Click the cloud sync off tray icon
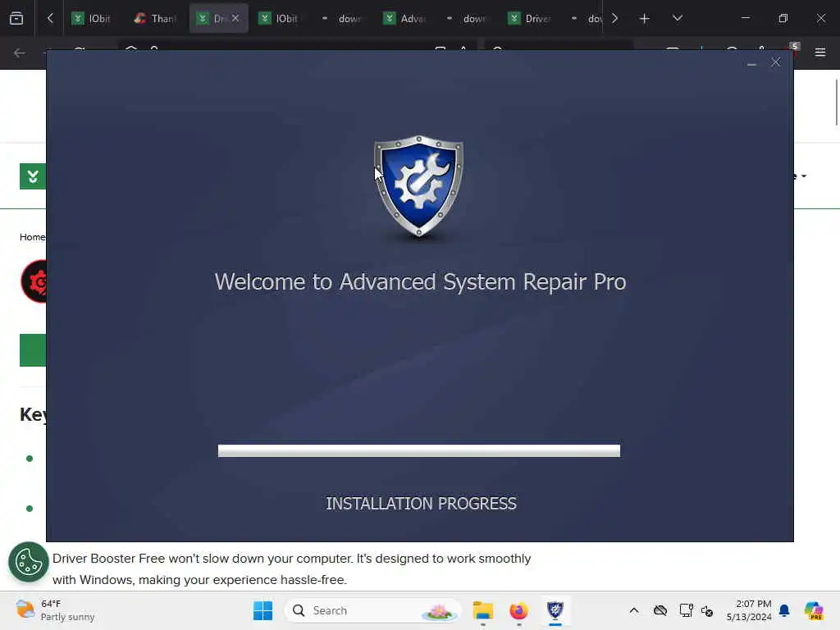840x630 pixels. pos(660,610)
